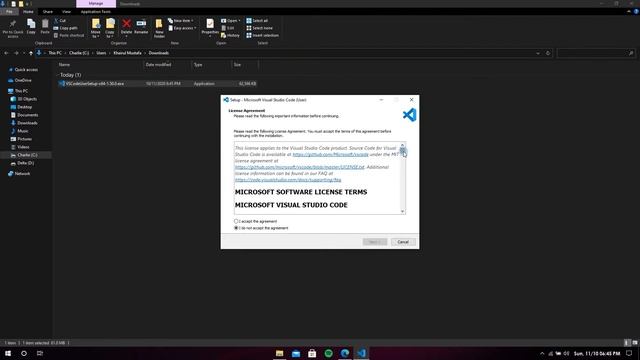Click the license text scrollbar thumb
The image size is (640, 360).
pos(402,152)
